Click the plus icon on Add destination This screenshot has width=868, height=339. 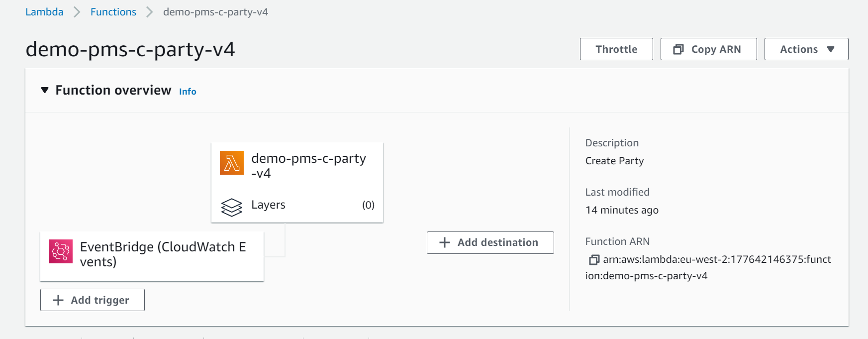pyautogui.click(x=445, y=242)
